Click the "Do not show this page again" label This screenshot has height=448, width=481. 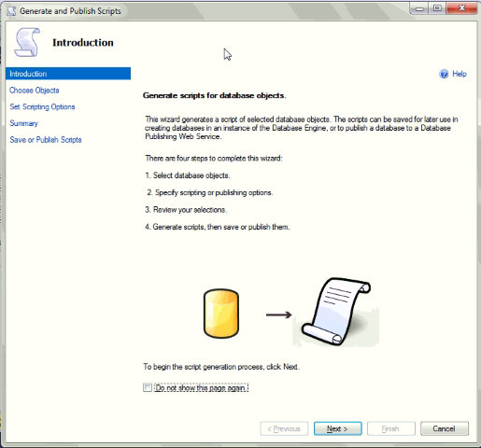[201, 388]
